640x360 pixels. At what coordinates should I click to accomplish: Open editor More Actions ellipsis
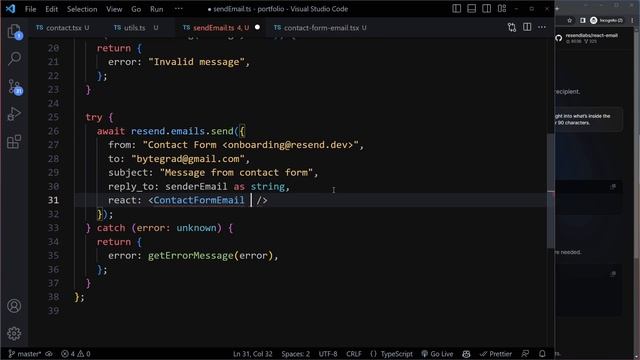[542, 27]
